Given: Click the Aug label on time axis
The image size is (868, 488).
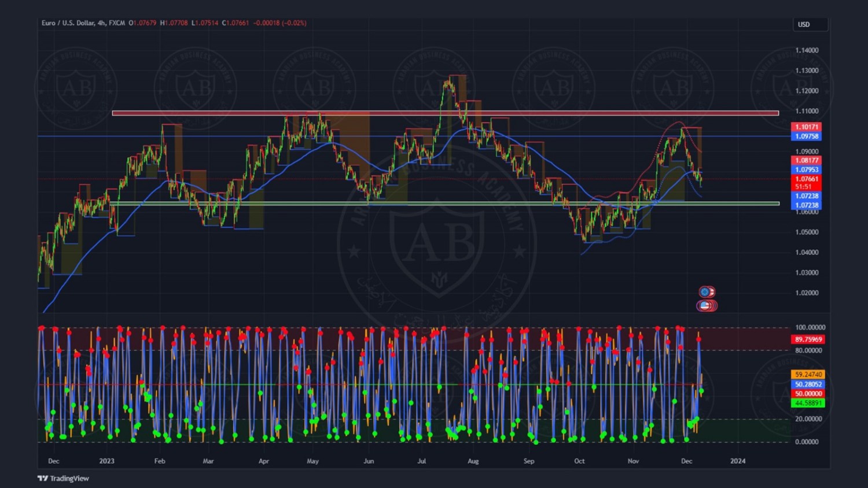Looking at the screenshot, I should pyautogui.click(x=473, y=461).
